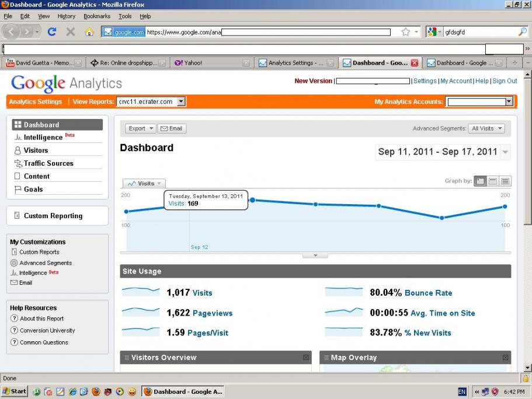Image resolution: width=532 pixels, height=399 pixels.
Task: Open the date range dropdown arrow
Action: [505, 152]
